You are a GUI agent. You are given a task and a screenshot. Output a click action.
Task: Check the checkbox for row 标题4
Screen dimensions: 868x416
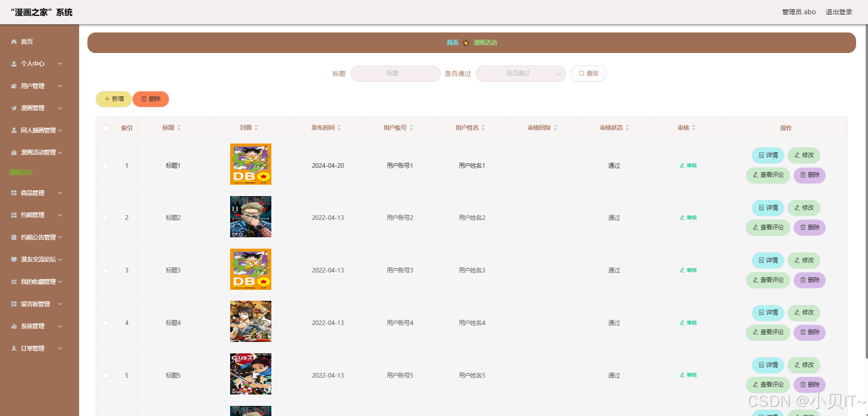coord(106,323)
